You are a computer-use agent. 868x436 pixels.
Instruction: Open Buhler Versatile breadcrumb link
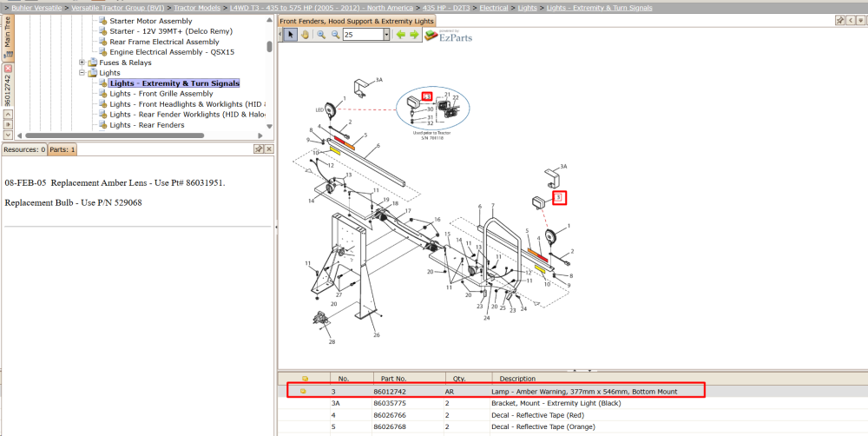(36, 8)
